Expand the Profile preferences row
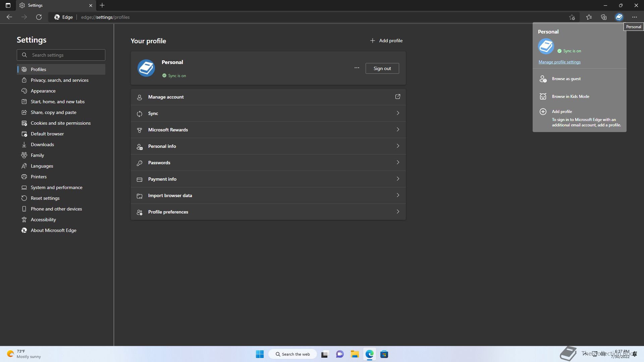Viewport: 644px width, 362px height. 268,212
